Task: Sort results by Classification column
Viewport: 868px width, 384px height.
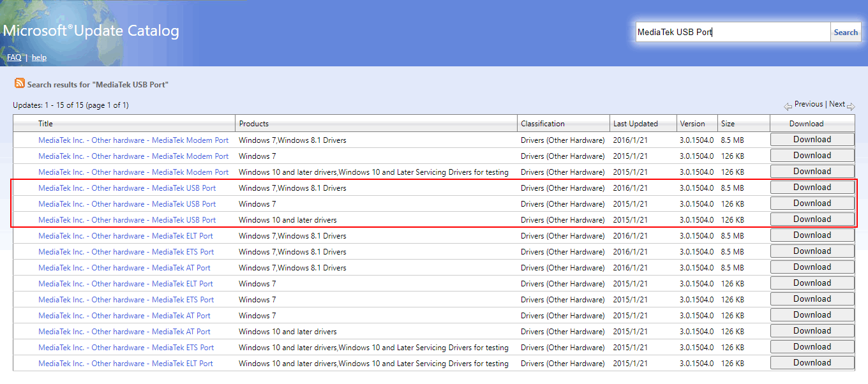Action: pos(542,124)
